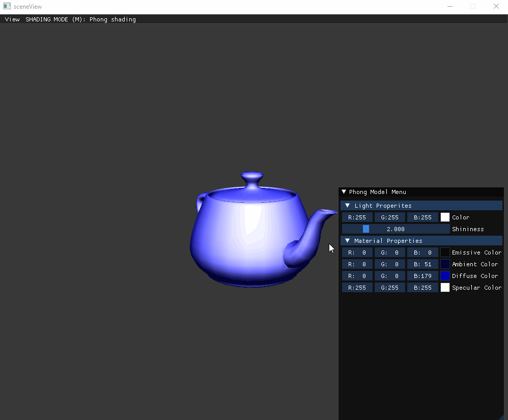Click the white light Color swatch
Image resolution: width=508 pixels, height=420 pixels.
click(x=445, y=217)
